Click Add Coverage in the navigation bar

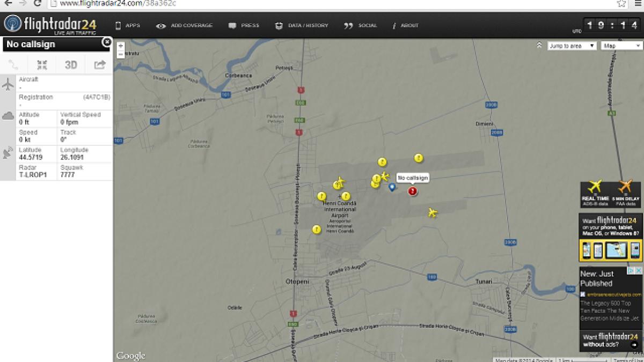point(185,25)
